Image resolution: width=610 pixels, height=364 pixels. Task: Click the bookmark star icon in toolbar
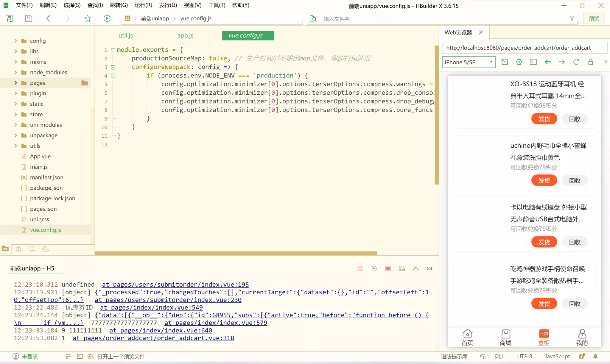[88, 18]
